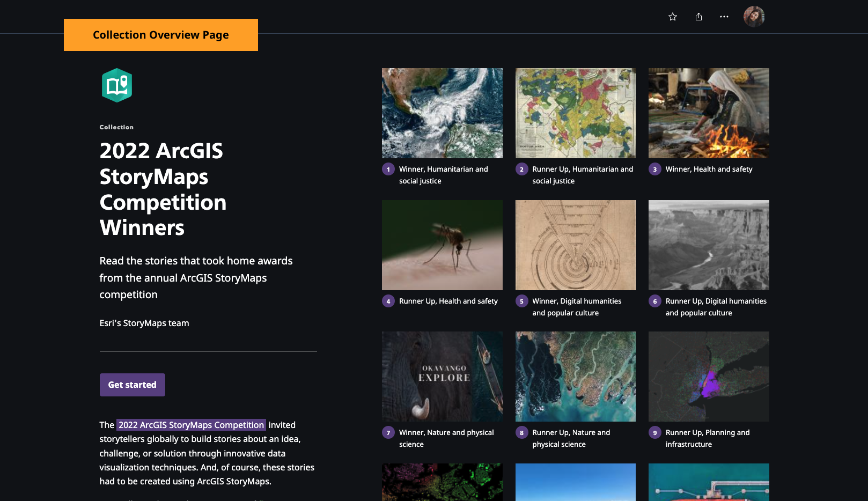Open the Okavango Explore elephant thumbnail
This screenshot has height=501, width=868.
point(442,376)
